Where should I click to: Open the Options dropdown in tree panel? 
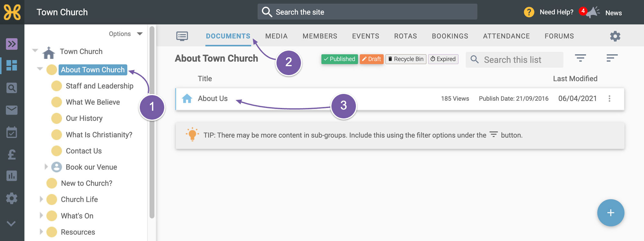(x=126, y=34)
